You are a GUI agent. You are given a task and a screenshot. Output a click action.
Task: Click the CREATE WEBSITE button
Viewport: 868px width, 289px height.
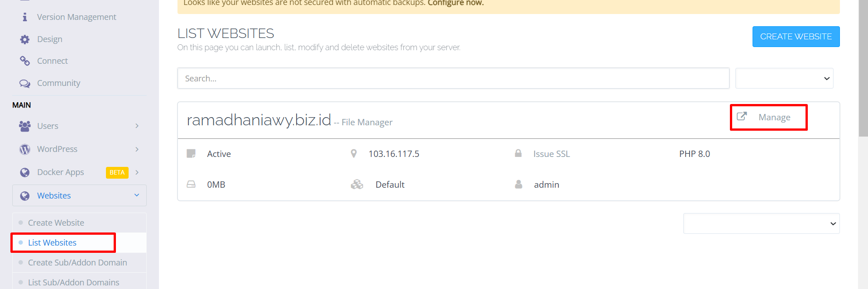tap(796, 37)
